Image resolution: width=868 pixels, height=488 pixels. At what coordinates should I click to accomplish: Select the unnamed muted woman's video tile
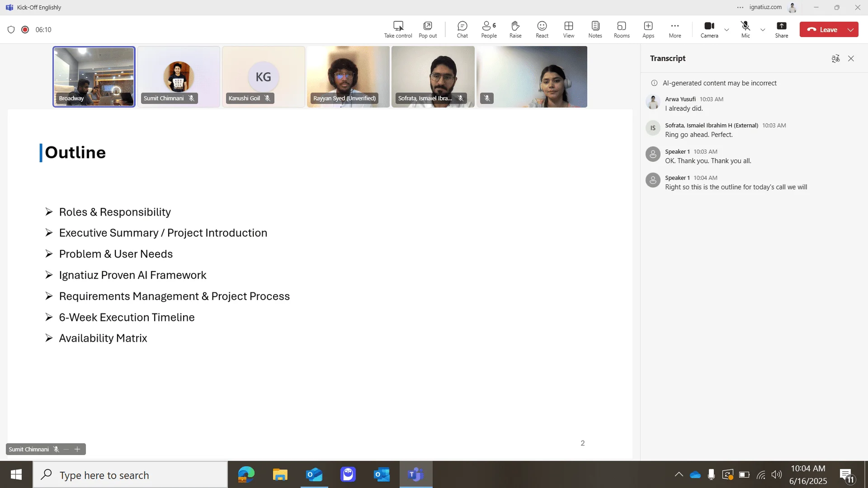[x=532, y=76]
